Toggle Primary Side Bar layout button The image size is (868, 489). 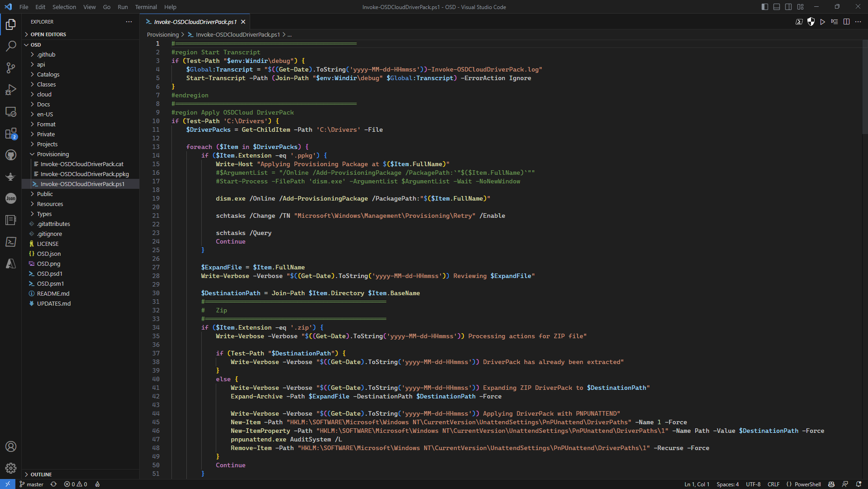765,7
